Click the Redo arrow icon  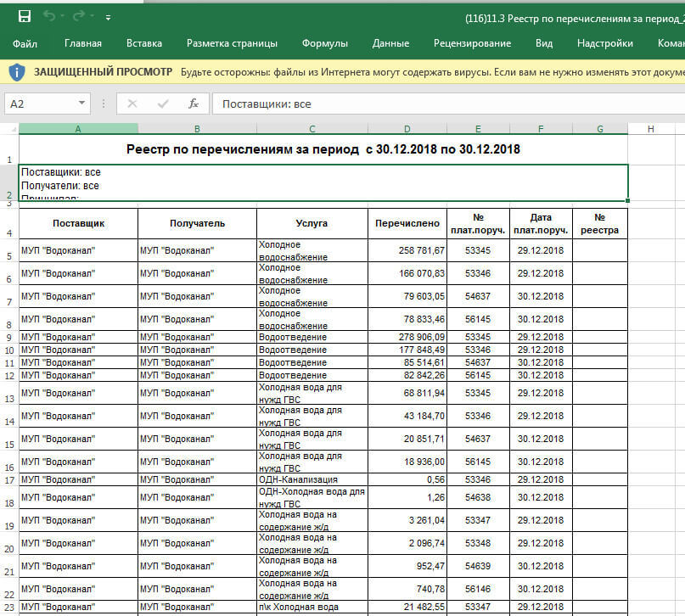click(79, 16)
